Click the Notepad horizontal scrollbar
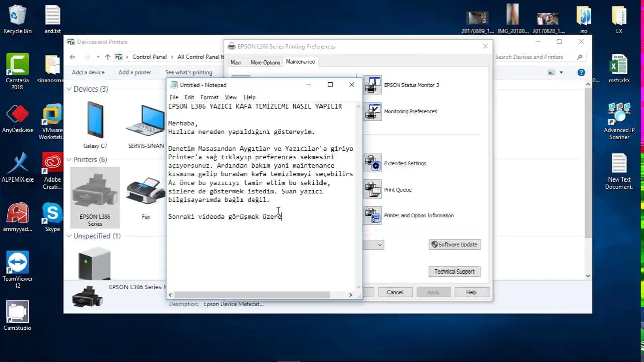 coord(252,295)
